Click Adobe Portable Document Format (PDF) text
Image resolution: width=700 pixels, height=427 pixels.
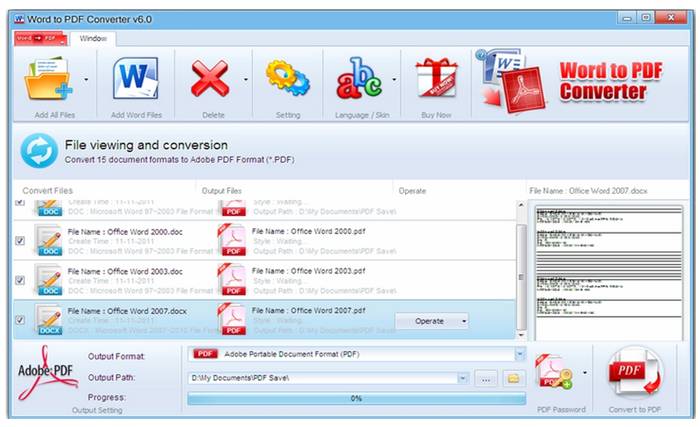point(292,354)
